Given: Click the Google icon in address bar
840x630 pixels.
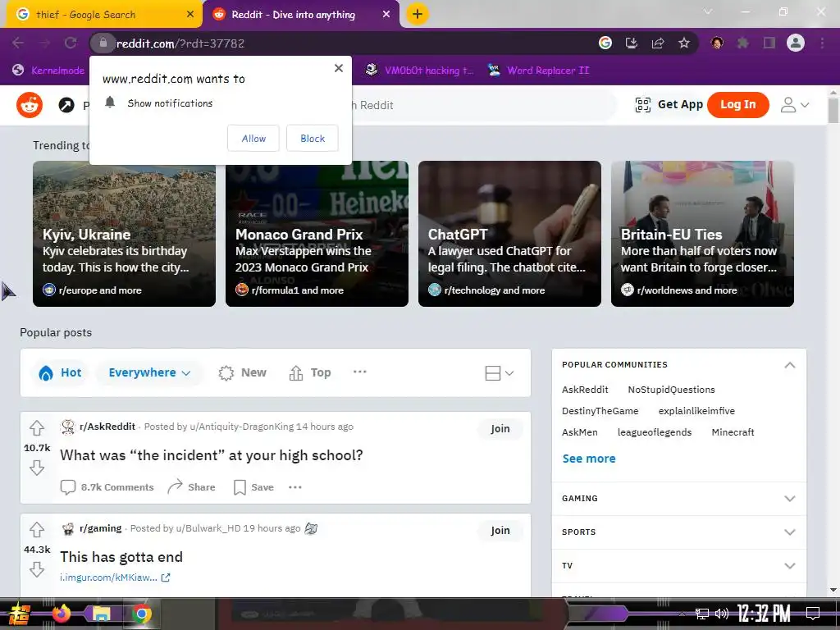Looking at the screenshot, I should [605, 43].
